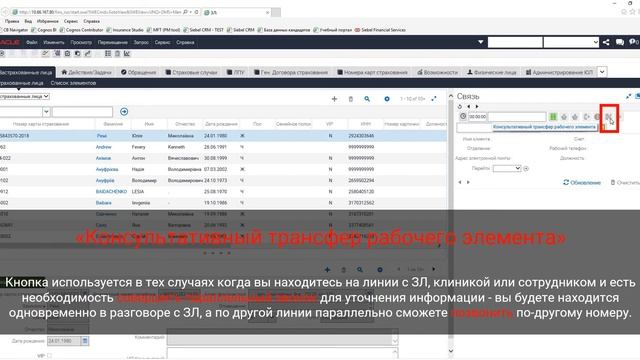Open the Возможности tab

pos(438,72)
